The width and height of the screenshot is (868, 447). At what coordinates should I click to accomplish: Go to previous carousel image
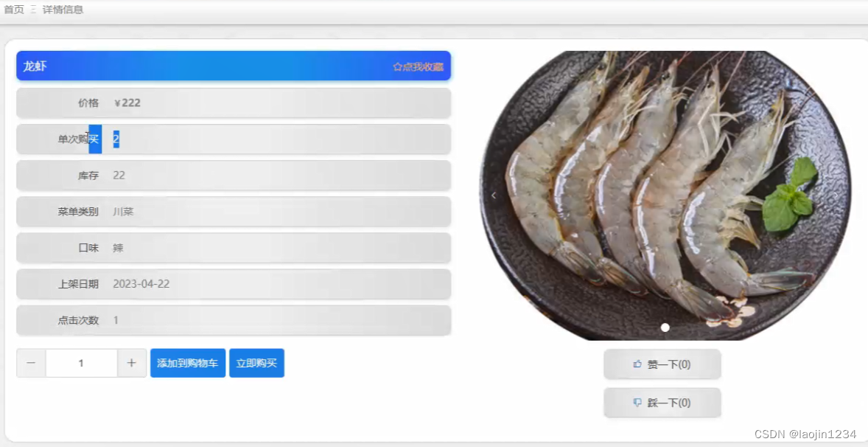[494, 195]
